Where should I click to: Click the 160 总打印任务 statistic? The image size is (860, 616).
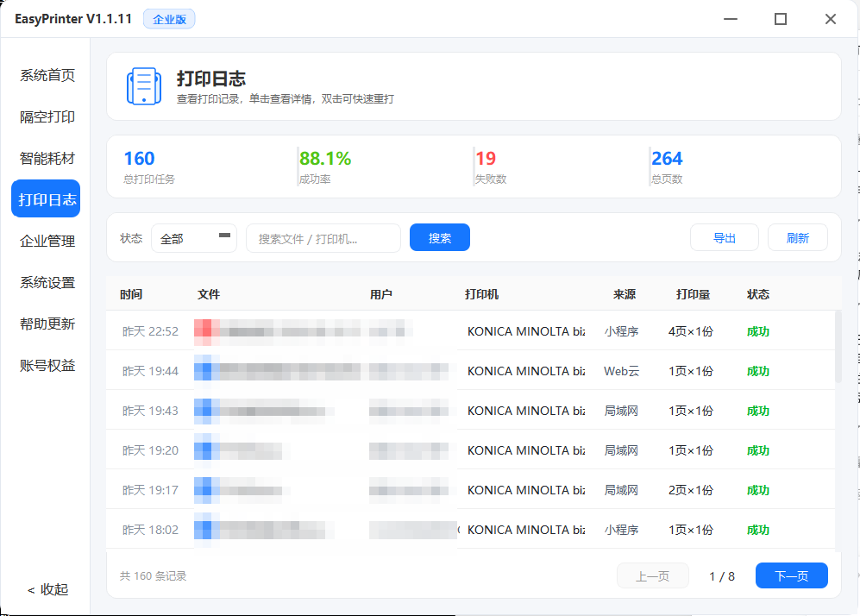coord(148,167)
